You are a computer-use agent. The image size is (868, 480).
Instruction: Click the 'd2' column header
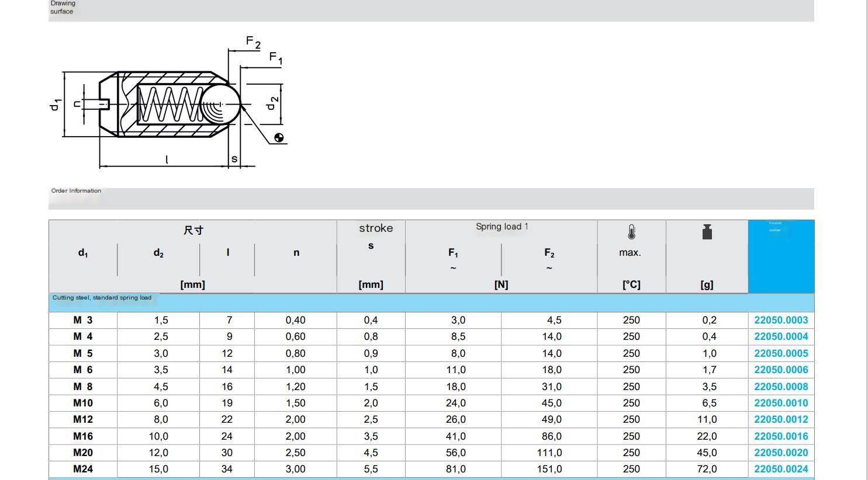pos(158,253)
